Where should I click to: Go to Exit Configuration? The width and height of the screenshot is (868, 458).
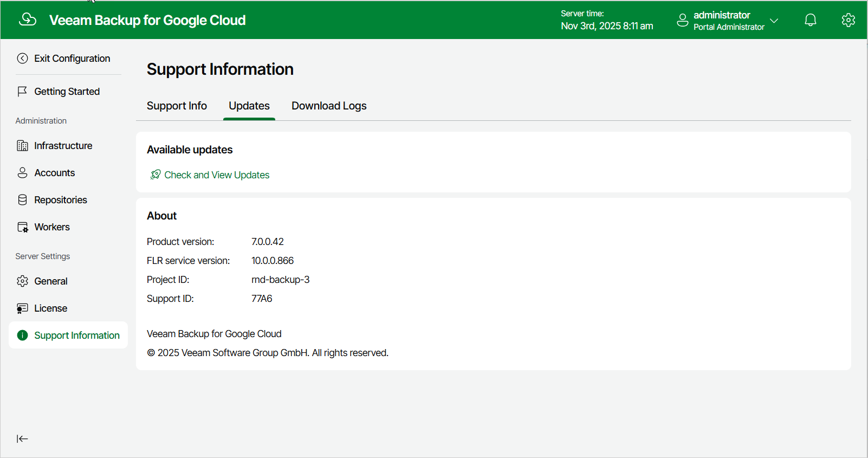pyautogui.click(x=72, y=59)
